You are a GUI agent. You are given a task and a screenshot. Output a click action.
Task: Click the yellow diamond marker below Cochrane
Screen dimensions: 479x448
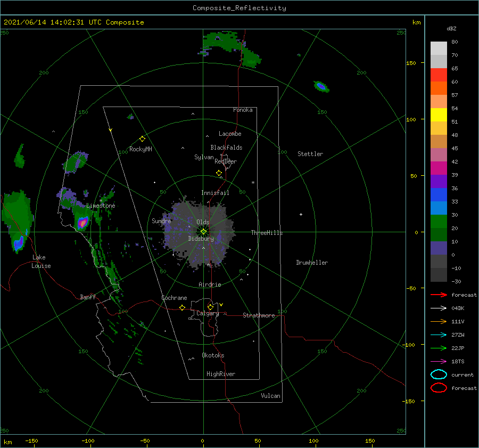182,307
